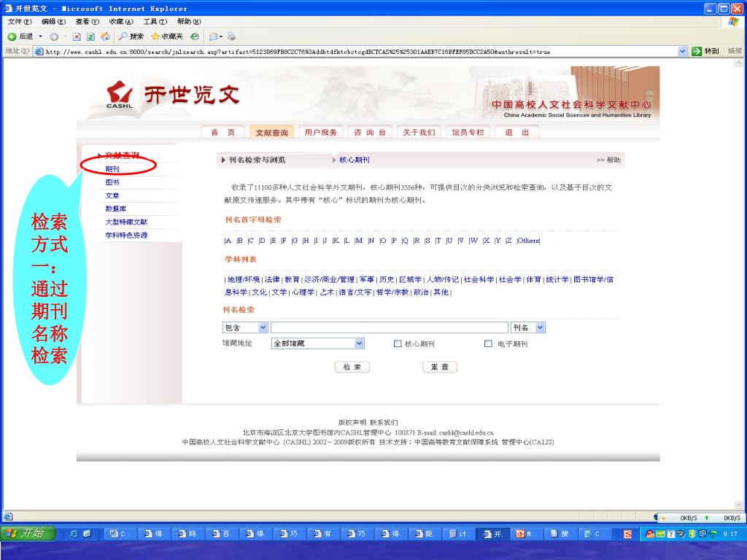Click the Home page icon

pos(105,36)
